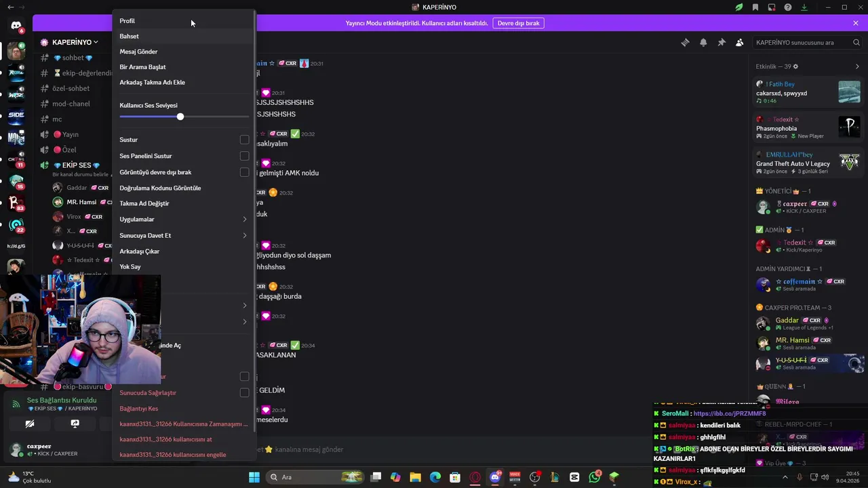This screenshot has height=488, width=868.
Task: Choose Mesaj Gönder menu entry
Action: [183, 52]
